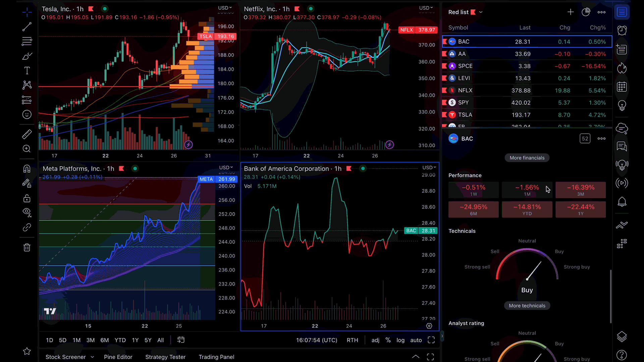
Task: Toggle stay in drawing mode
Action: 27,183
